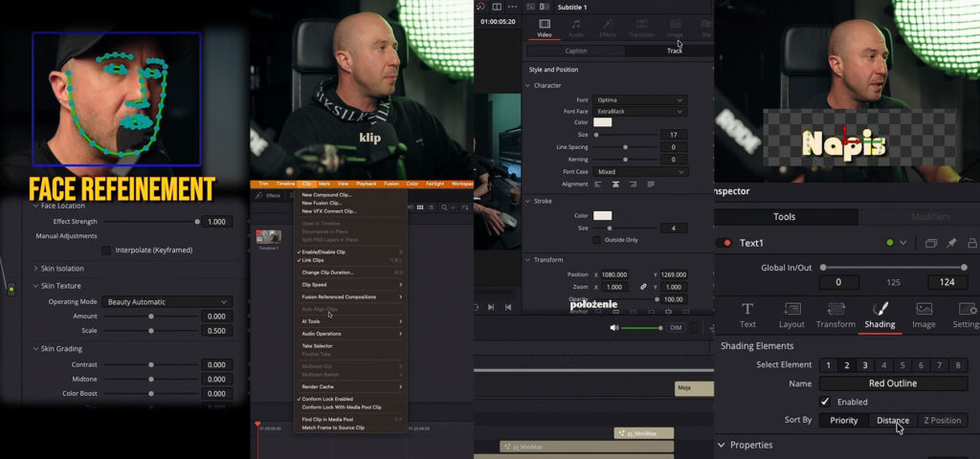Image resolution: width=980 pixels, height=459 pixels.
Task: Toggle the Zoom X/Y link chain icon
Action: tap(643, 287)
